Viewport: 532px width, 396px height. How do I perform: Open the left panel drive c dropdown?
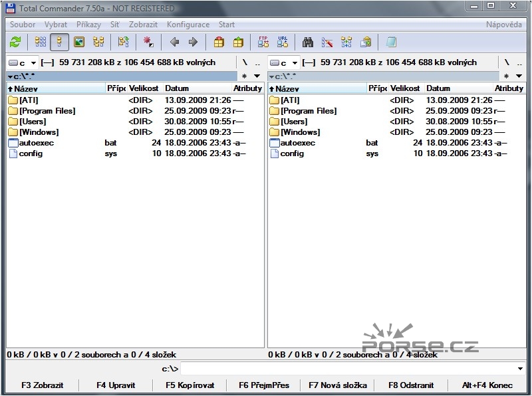coord(23,62)
